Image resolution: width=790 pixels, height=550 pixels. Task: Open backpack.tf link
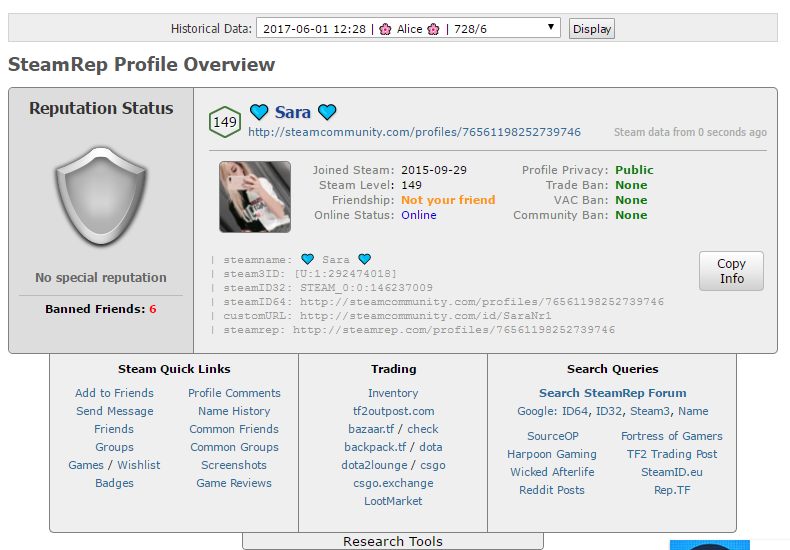point(375,447)
